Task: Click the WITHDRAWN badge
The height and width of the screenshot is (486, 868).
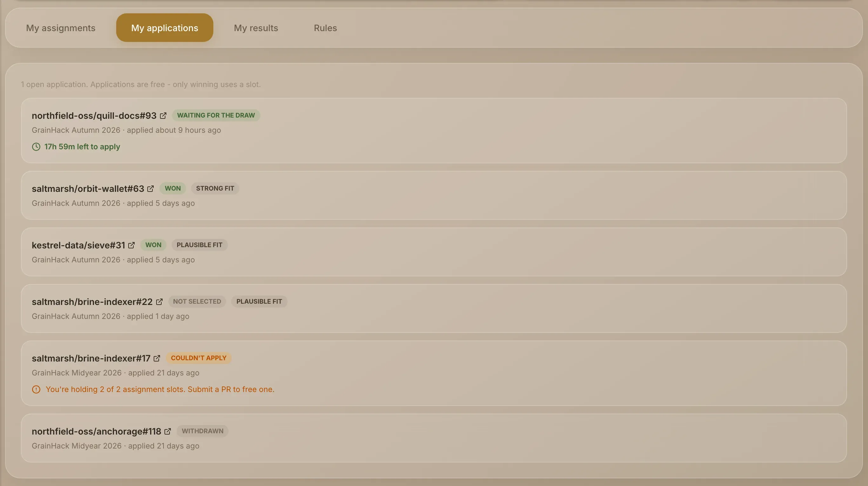Action: click(203, 431)
